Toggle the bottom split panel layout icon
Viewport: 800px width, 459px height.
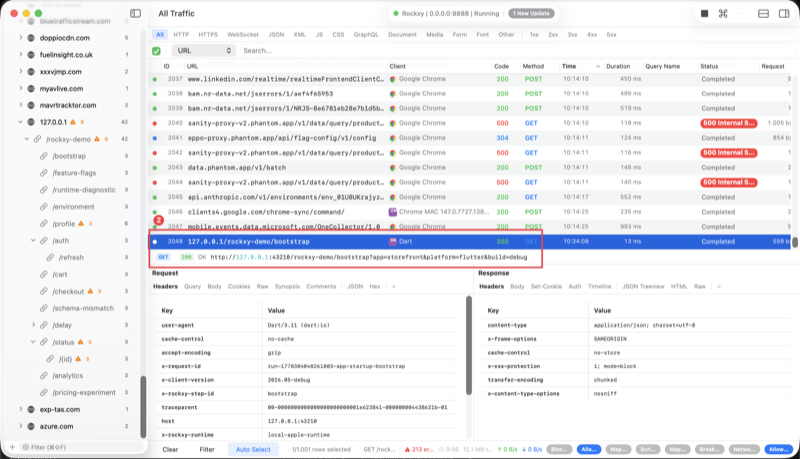[763, 13]
